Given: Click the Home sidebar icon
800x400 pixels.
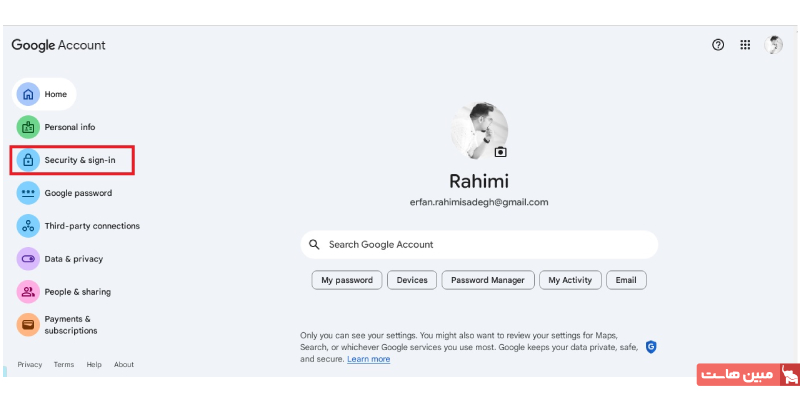Looking at the screenshot, I should click(x=28, y=94).
